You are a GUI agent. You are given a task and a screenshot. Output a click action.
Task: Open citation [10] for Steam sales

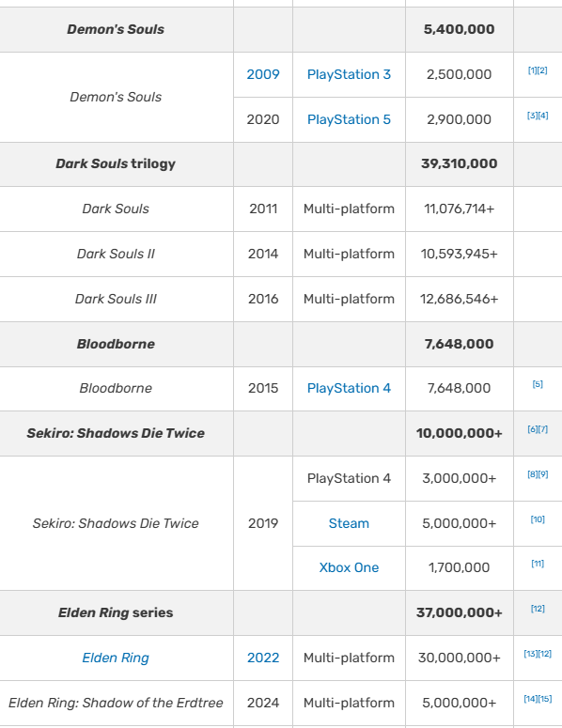tap(538, 519)
